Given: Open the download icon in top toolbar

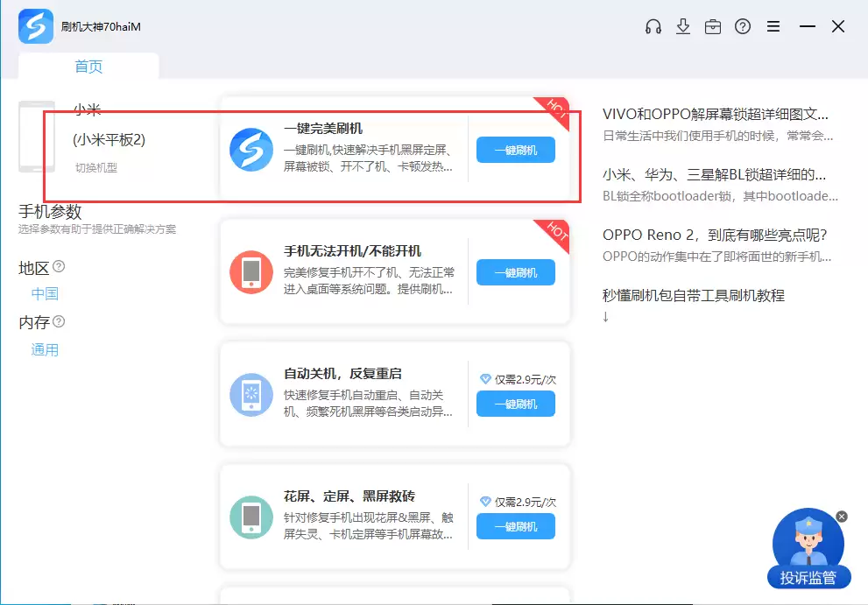Looking at the screenshot, I should coord(683,26).
